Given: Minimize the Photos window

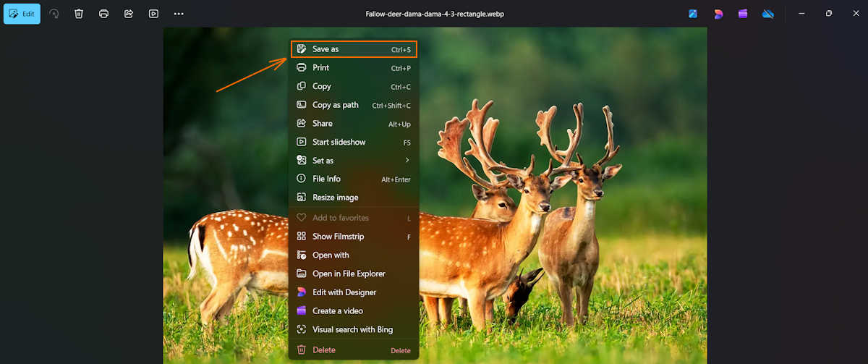Looking at the screenshot, I should pos(801,13).
